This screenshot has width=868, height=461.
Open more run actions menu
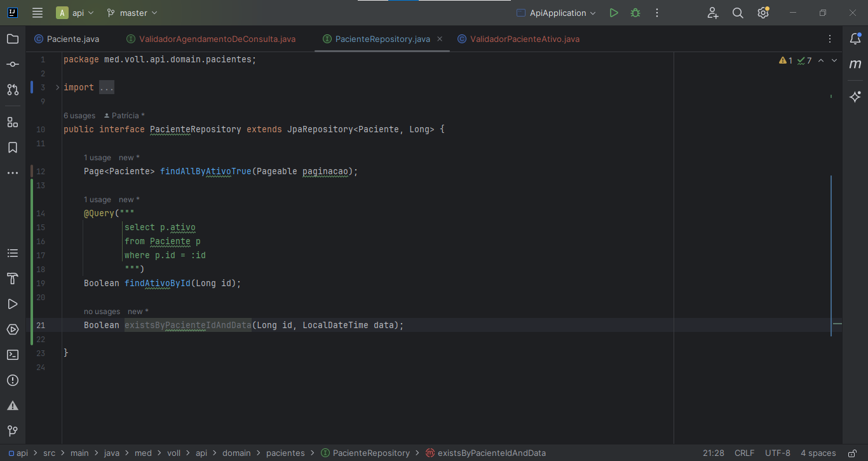point(657,13)
